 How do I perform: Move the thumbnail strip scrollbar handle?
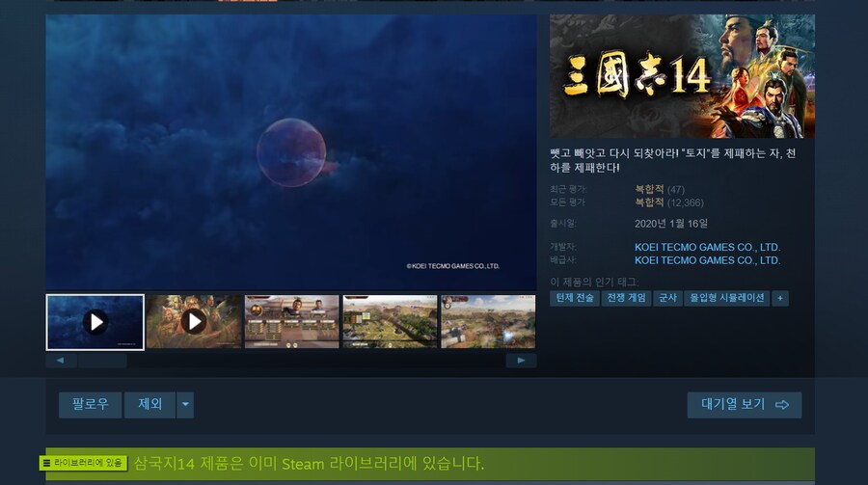pos(102,361)
